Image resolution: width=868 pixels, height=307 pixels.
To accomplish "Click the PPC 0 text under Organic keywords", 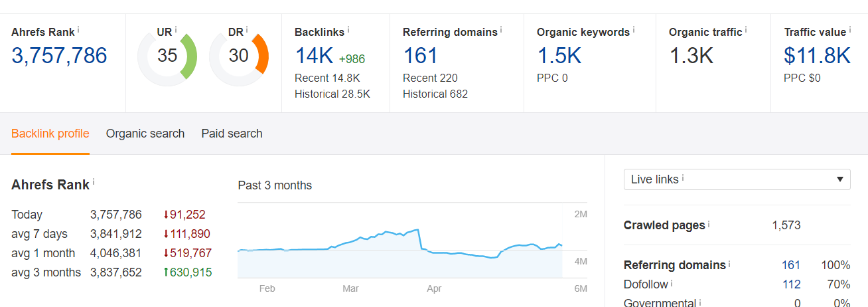I will [x=552, y=78].
